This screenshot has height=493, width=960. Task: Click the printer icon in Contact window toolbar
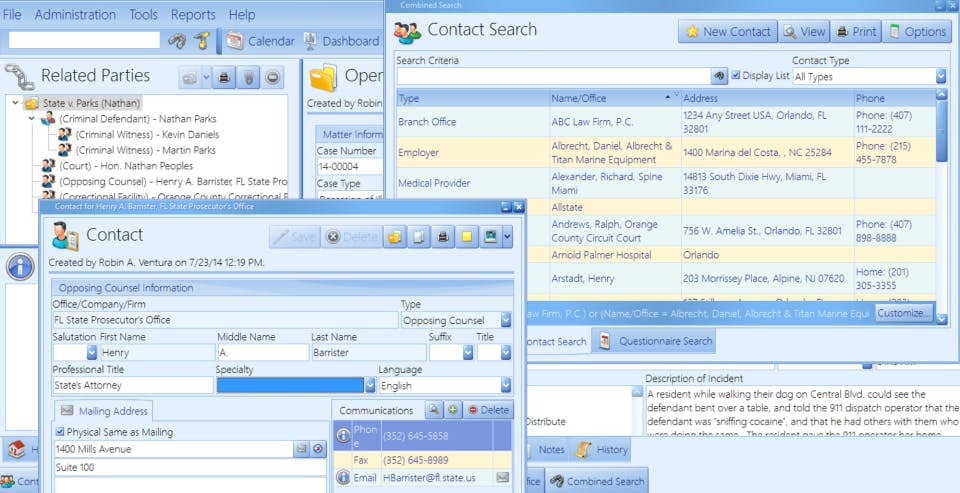click(x=443, y=237)
